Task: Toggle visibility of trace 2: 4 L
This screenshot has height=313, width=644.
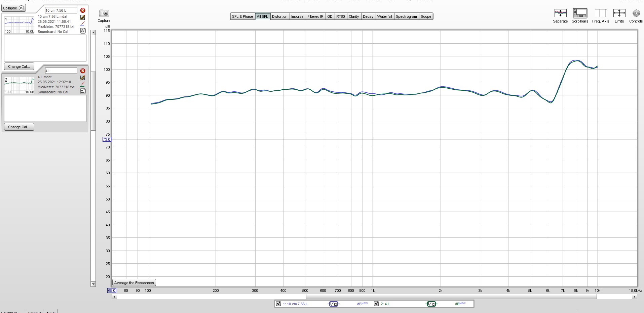Action: (376, 304)
